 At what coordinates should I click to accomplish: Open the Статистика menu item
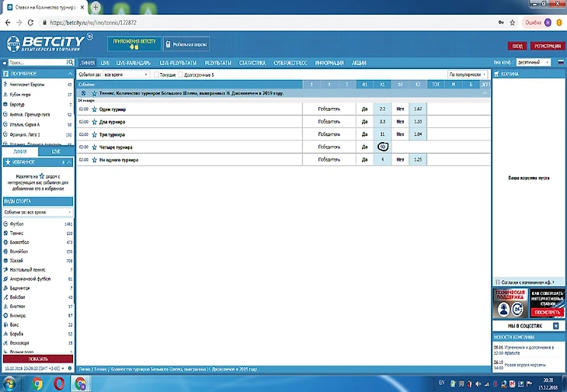point(252,62)
